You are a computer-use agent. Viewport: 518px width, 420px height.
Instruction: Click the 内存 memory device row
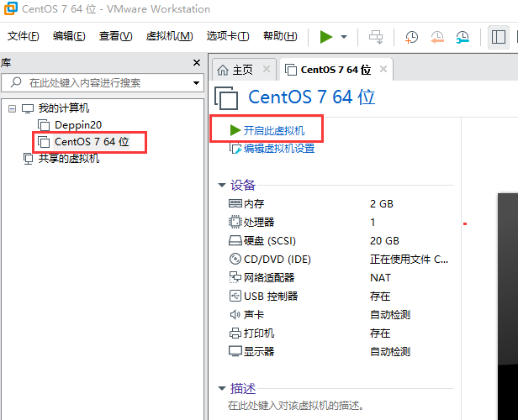[x=341, y=204]
